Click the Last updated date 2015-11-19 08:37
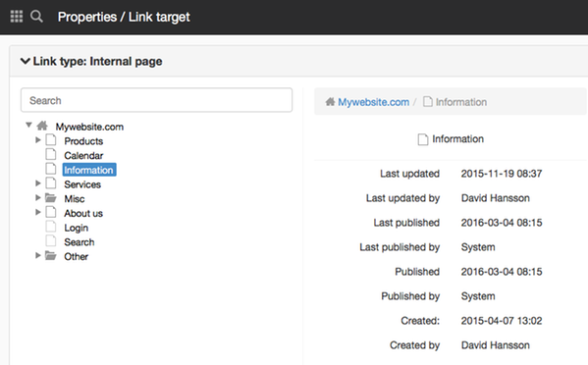Screen dimensions: 588x365 point(502,174)
